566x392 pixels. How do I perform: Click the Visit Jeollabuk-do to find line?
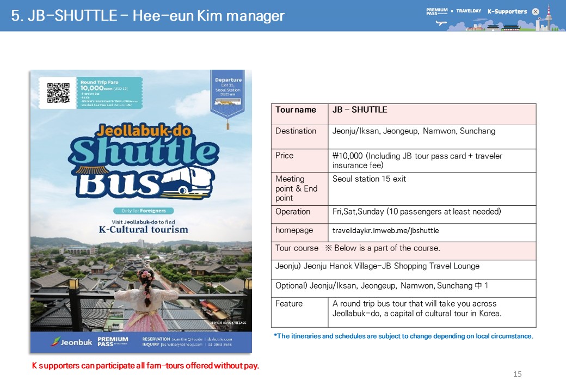(x=143, y=222)
